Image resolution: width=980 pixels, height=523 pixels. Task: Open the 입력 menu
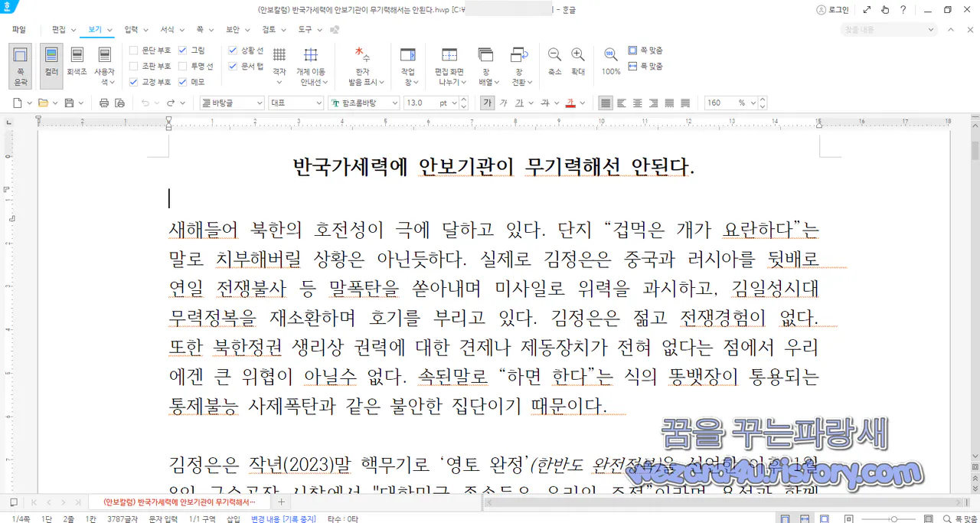pyautogui.click(x=131, y=30)
